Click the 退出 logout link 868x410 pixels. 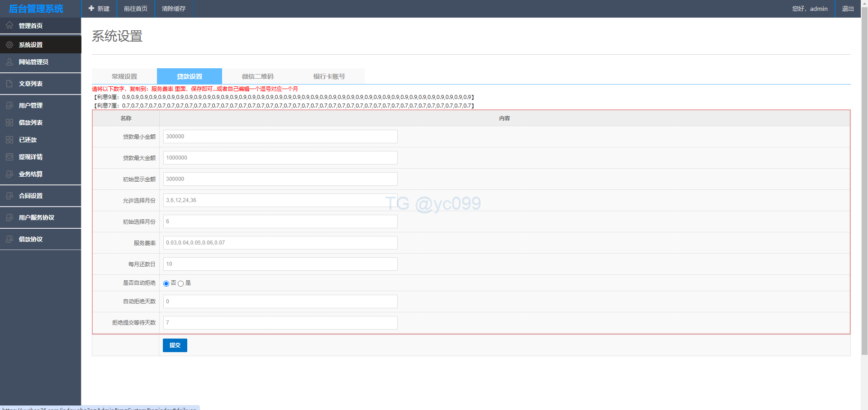pos(848,9)
